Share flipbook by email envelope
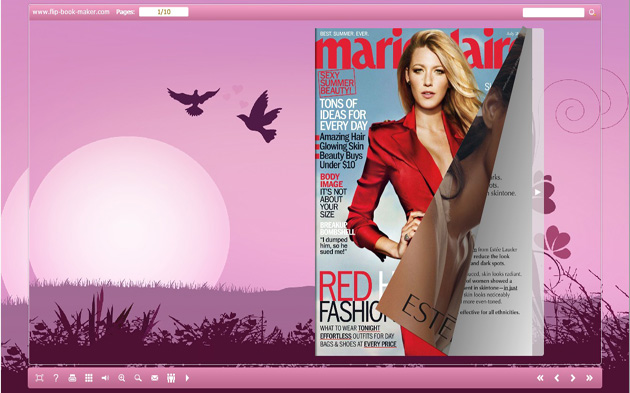 [155, 378]
